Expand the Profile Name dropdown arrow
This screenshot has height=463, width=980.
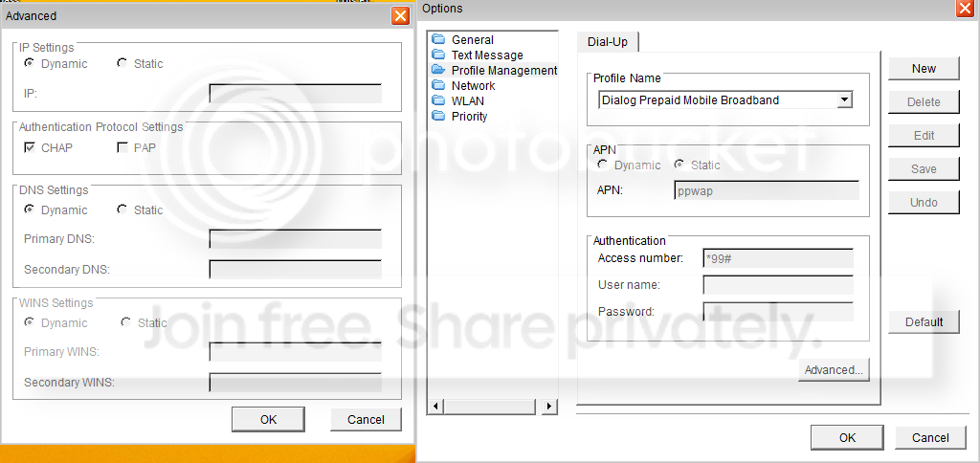tap(844, 99)
